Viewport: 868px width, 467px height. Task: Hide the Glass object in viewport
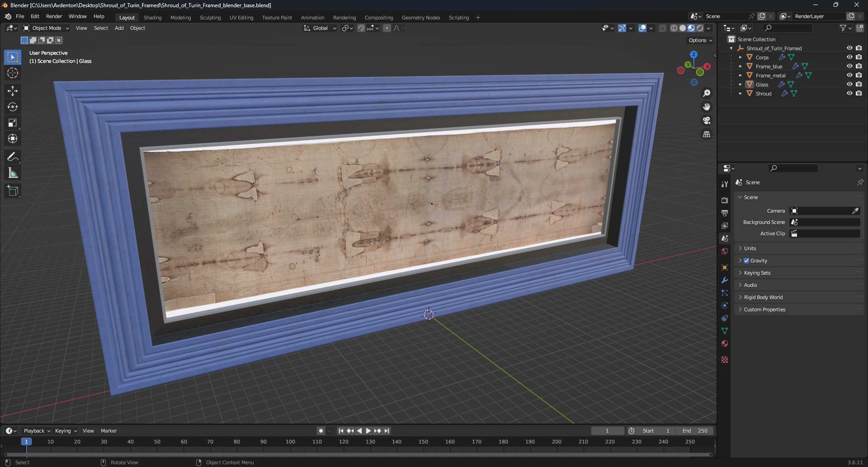[849, 84]
